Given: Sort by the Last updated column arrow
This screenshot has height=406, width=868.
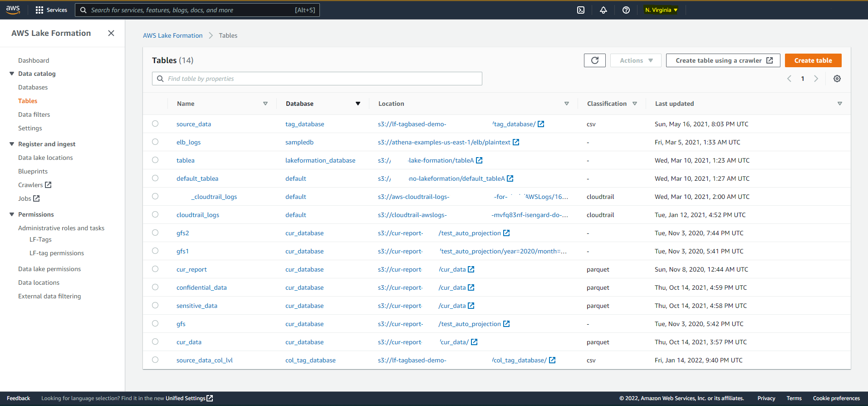Looking at the screenshot, I should [840, 104].
